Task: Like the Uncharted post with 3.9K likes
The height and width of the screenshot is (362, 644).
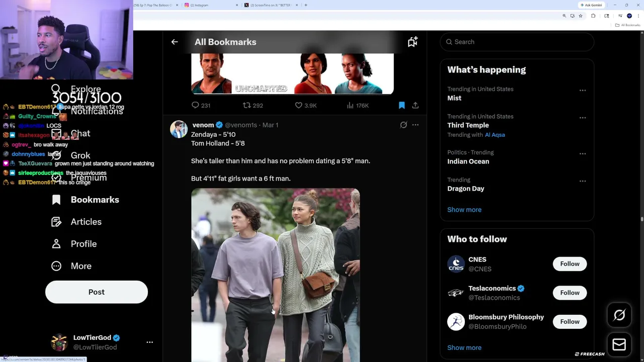Action: 306,105
